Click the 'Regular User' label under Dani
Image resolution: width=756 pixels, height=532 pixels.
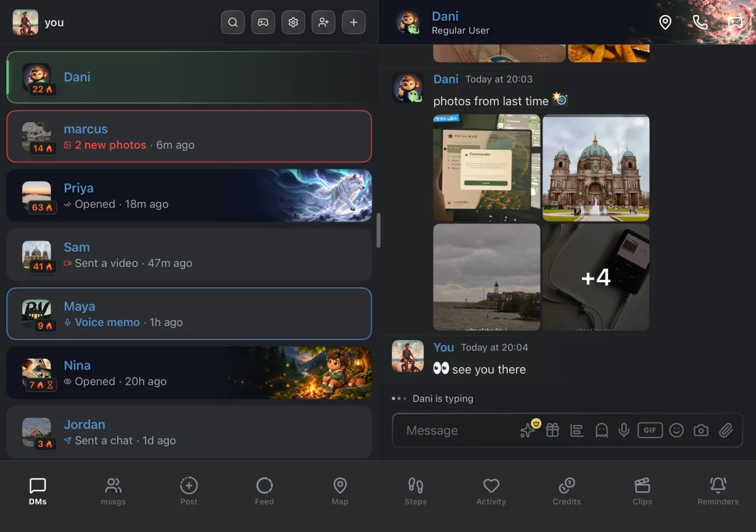(x=461, y=30)
